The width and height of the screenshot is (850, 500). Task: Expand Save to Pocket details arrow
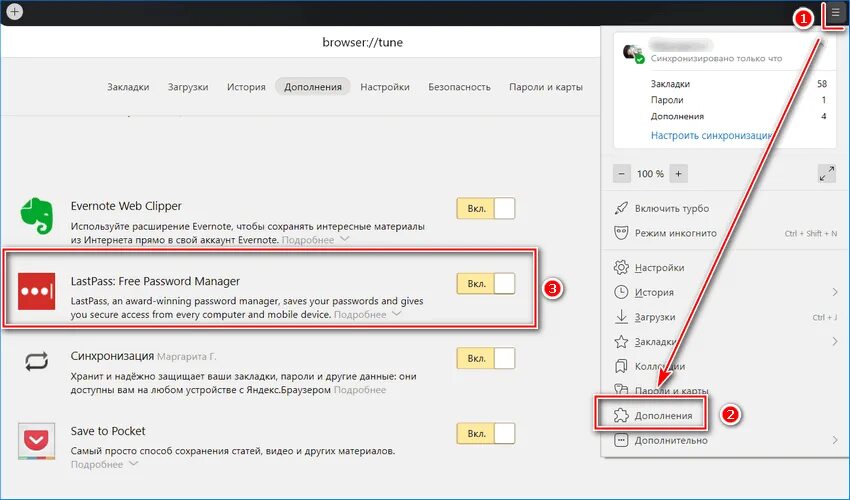tap(133, 464)
